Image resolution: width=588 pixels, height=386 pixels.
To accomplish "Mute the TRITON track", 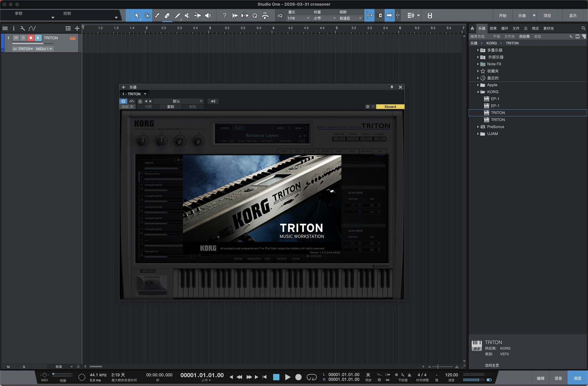I will pyautogui.click(x=16, y=38).
